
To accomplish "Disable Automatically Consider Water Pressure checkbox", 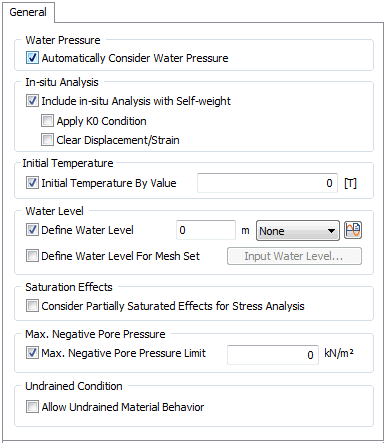I will click(x=32, y=58).
